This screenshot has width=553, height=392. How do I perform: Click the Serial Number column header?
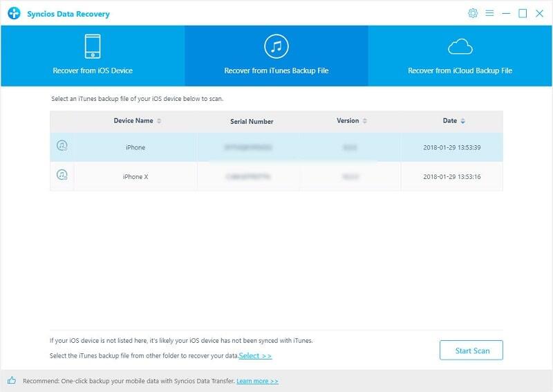tap(252, 122)
